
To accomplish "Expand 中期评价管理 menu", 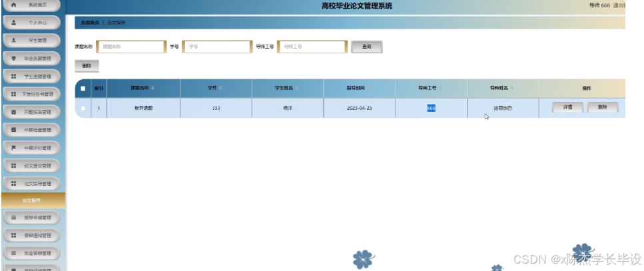I will (31, 148).
